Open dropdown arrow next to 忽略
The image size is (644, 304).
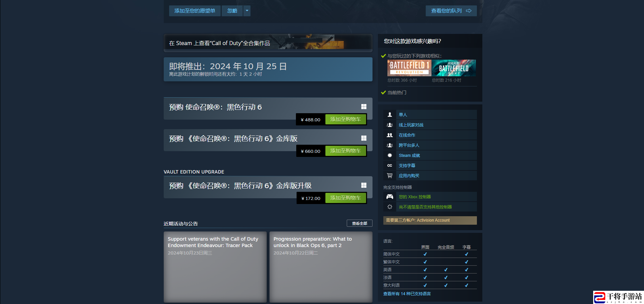[247, 11]
